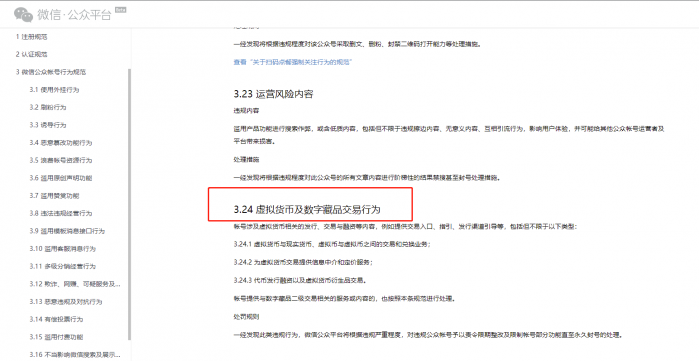Image resolution: width=700 pixels, height=361 pixels.
Task: Open 3.13 恶意违规及对抗行为
Action: 66,302
